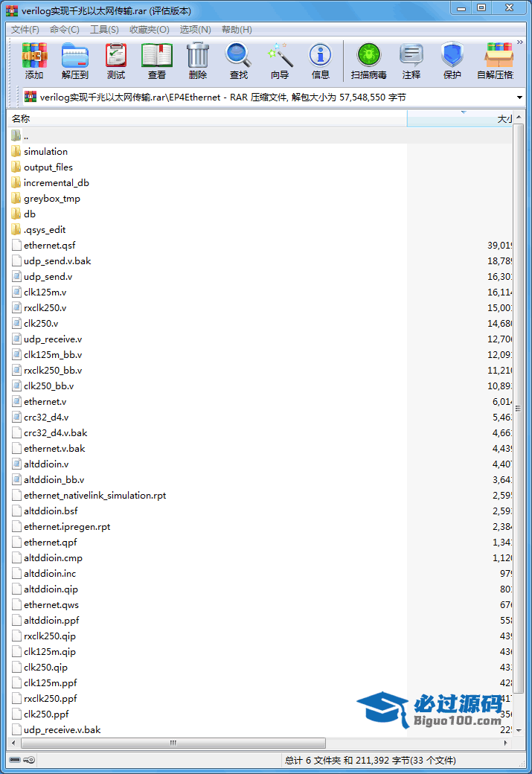This screenshot has width=532, height=774.
Task: Click the Extract To (解压到) icon
Action: point(74,60)
